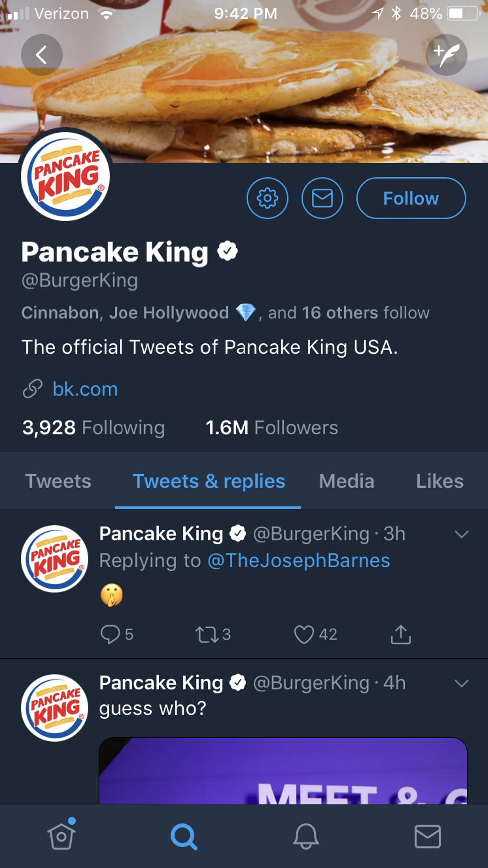View the Pancake King profile picture
The height and width of the screenshot is (868, 488).
tap(66, 177)
